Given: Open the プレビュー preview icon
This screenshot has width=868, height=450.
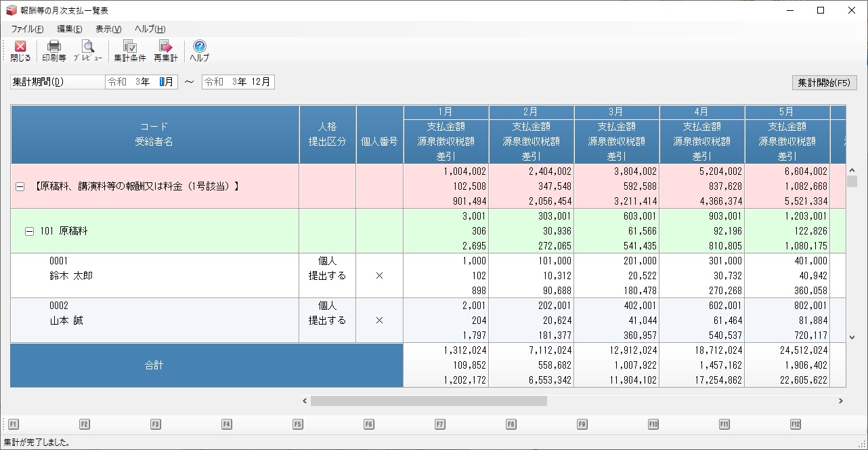Looking at the screenshot, I should [x=88, y=47].
